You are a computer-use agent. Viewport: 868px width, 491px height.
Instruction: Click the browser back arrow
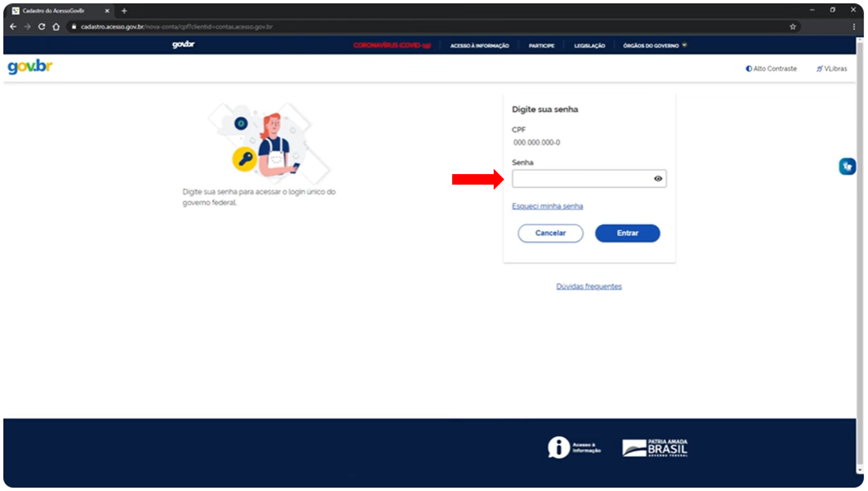13,27
